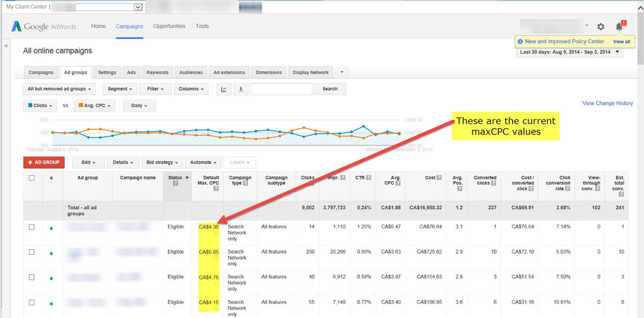Screen dimensions: 644x318
Task: Open the Details dropdown menu
Action: click(x=123, y=162)
